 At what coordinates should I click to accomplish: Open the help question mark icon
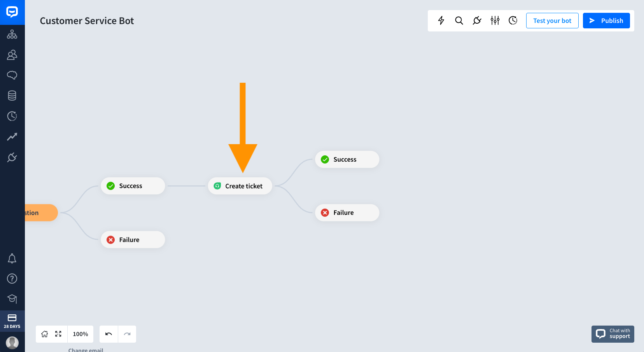pyautogui.click(x=12, y=279)
